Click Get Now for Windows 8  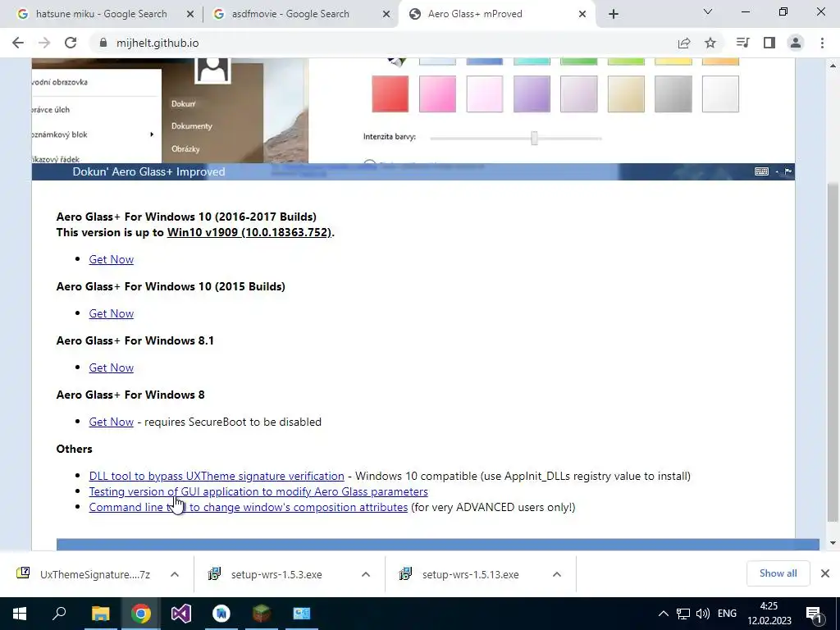coord(111,422)
